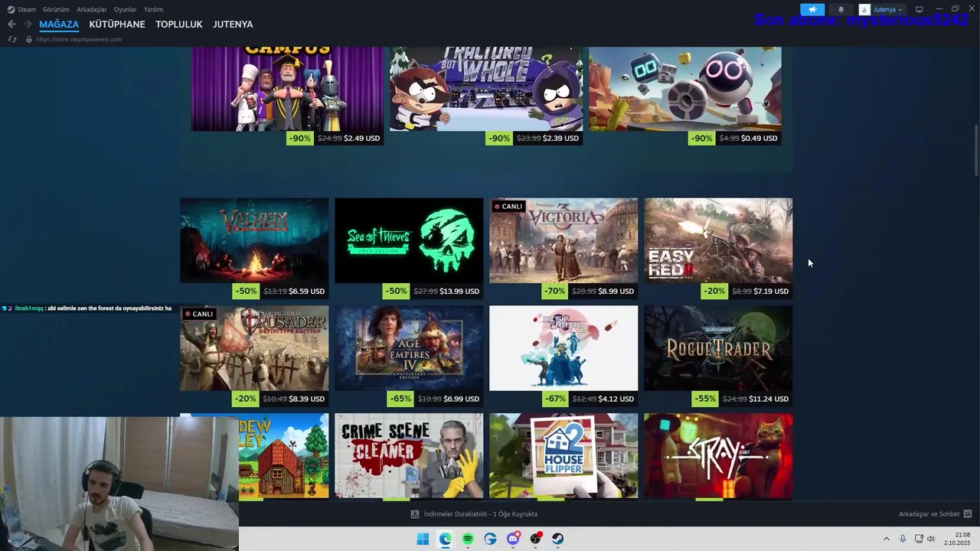The image size is (980, 551).
Task: Click the downloads icon in bottom bar
Action: pos(415,514)
